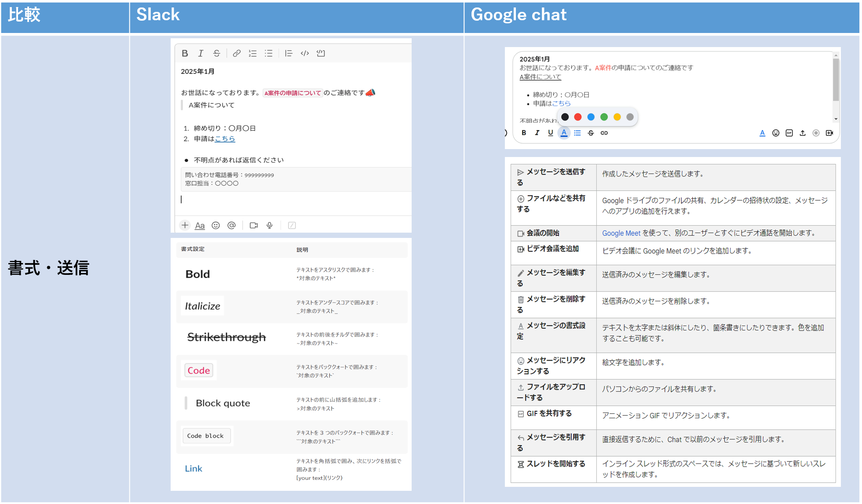Click Google Chat compose scrollbar down arrow
The image size is (862, 504).
(x=836, y=119)
